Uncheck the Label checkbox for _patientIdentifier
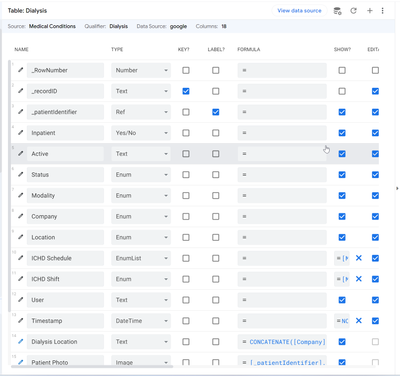 point(216,112)
